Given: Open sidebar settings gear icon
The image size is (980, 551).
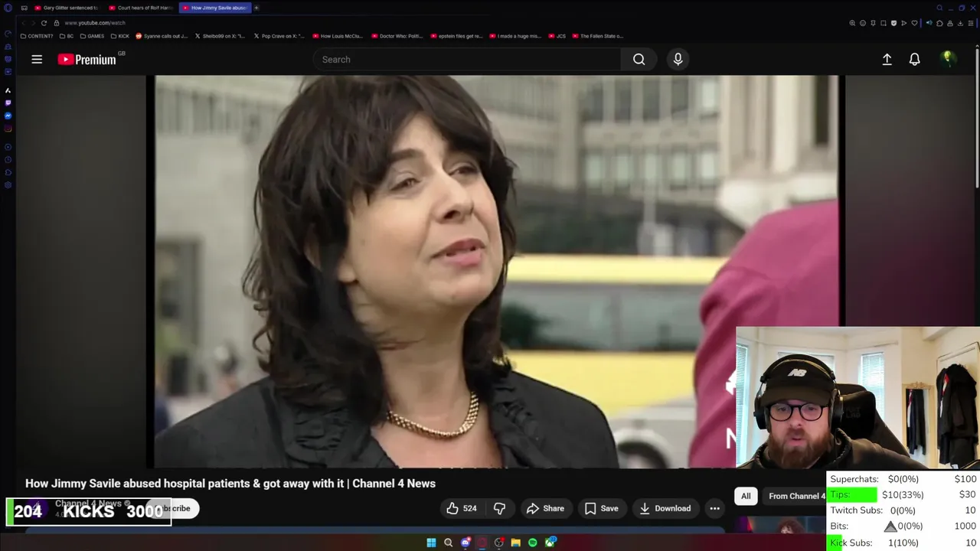Looking at the screenshot, I should tap(8, 185).
